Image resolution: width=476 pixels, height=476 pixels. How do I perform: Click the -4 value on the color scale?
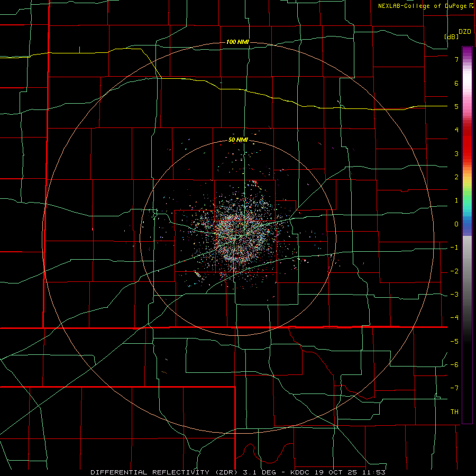pyautogui.click(x=454, y=318)
